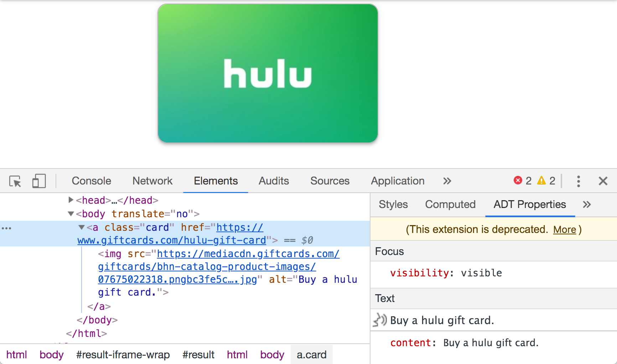
Task: Open DevTools three-dot settings menu
Action: click(578, 181)
